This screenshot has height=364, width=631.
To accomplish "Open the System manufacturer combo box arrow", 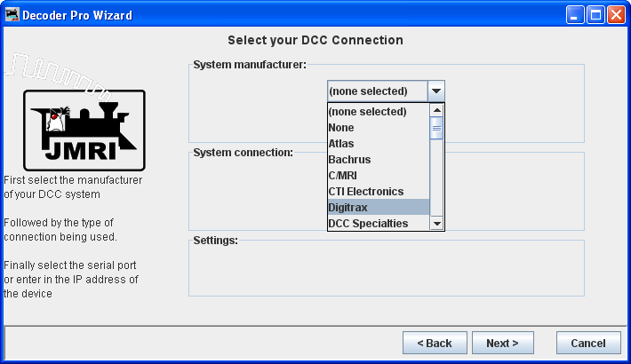I will pos(435,91).
